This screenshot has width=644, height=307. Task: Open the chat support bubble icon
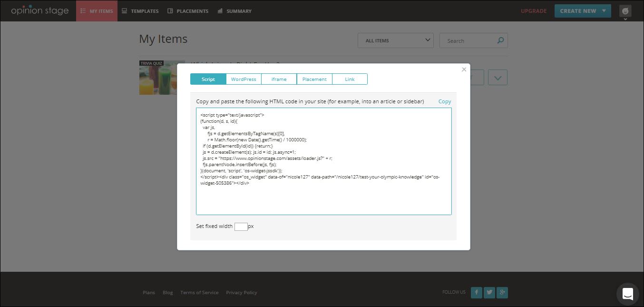pos(628,294)
